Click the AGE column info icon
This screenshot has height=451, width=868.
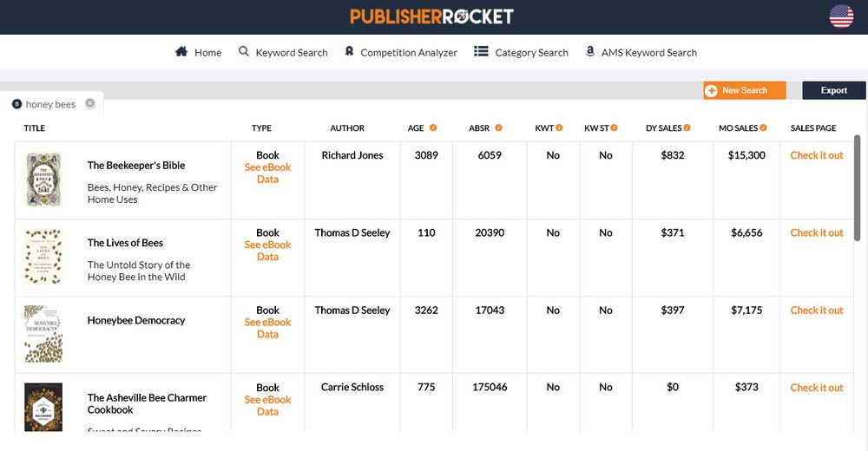pos(433,127)
